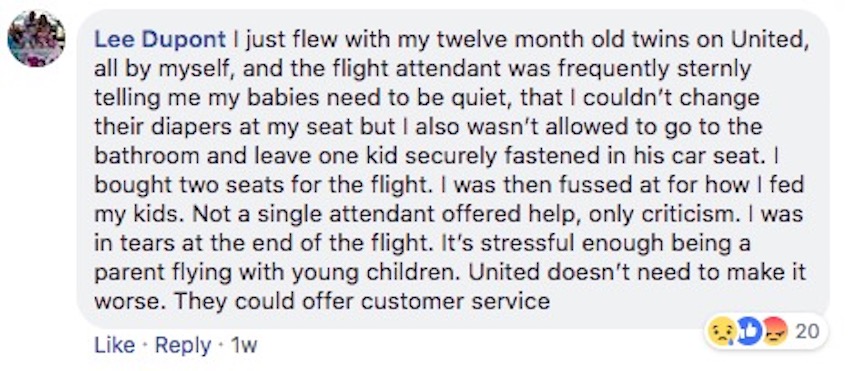
Task: View the 20 reactions count
Action: pyautogui.click(x=807, y=331)
